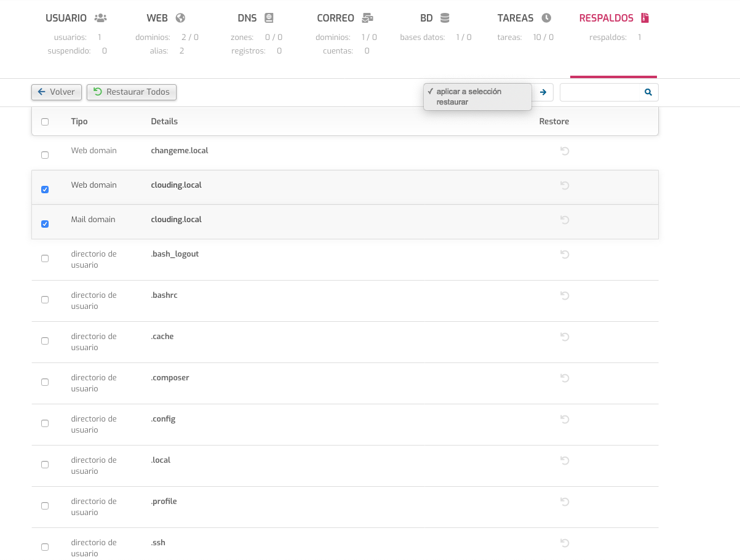Restore the .profile entry via its icon
Screen dimensions: 740x560
click(x=565, y=502)
